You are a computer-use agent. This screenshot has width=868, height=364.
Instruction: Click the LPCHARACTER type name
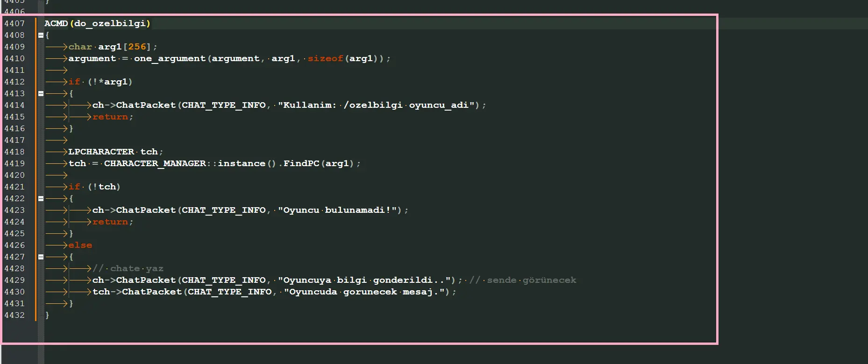point(101,152)
